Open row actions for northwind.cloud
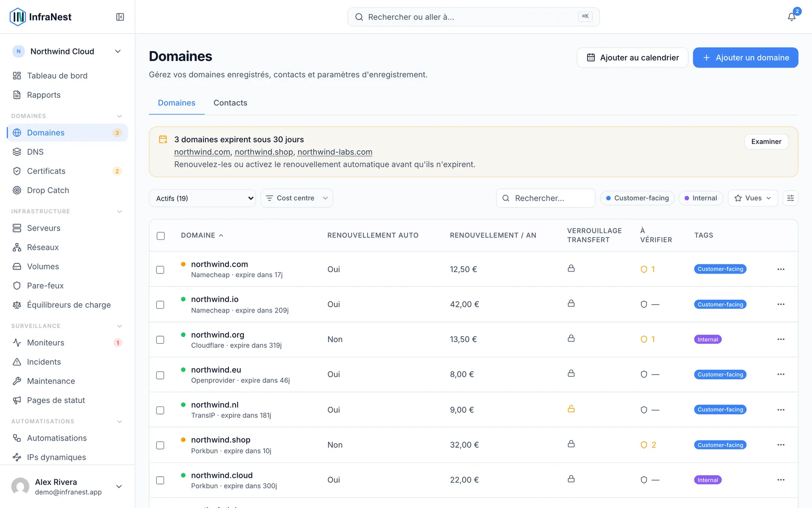812x508 pixels. click(x=781, y=480)
